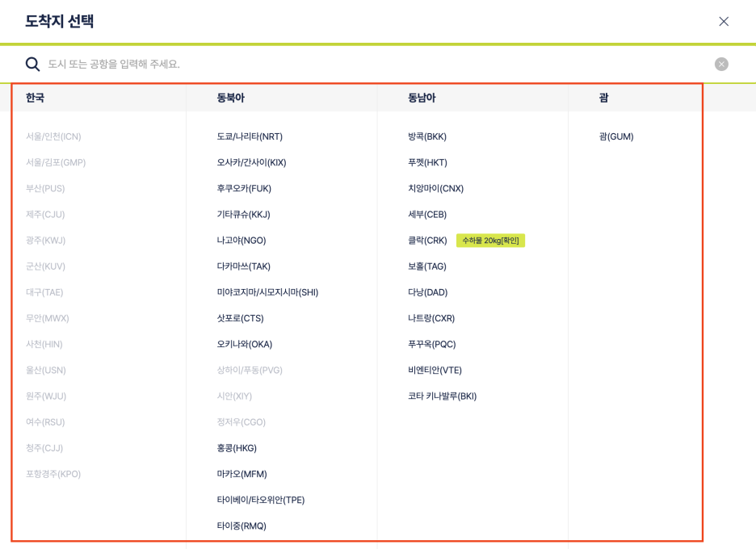The image size is (756, 549).
Task: Choose 홍콩(HKG) as destination
Action: pyautogui.click(x=237, y=448)
